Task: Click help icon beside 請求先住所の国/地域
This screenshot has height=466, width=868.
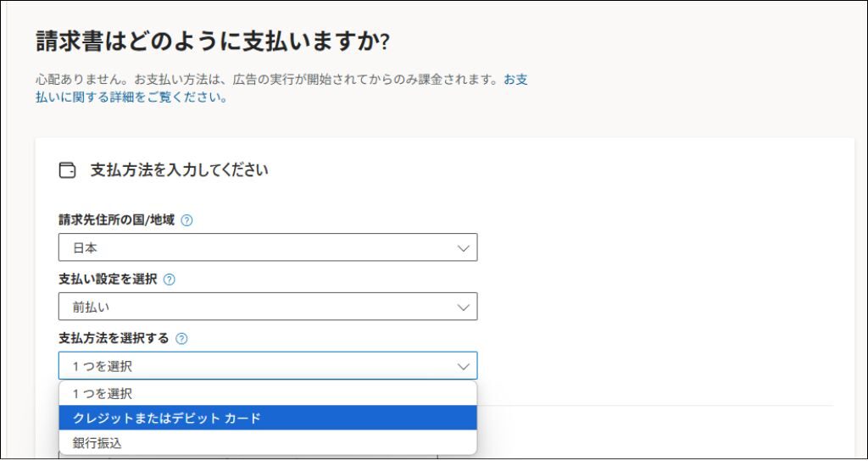Action: [x=187, y=220]
